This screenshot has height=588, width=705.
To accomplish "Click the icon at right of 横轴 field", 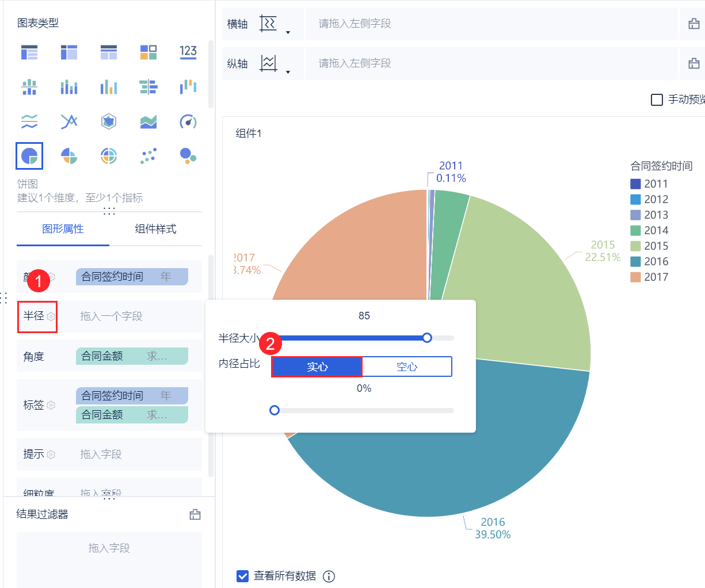I will [694, 24].
